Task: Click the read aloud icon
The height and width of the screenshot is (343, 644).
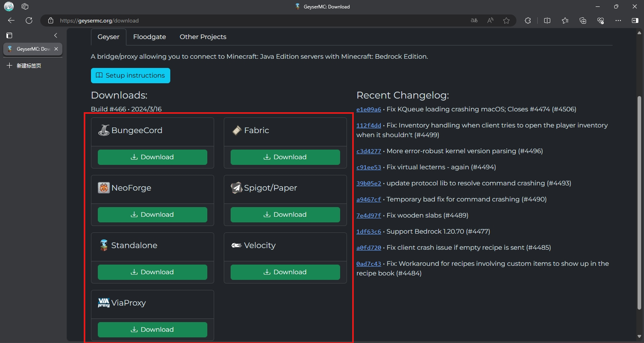Action: click(x=490, y=21)
